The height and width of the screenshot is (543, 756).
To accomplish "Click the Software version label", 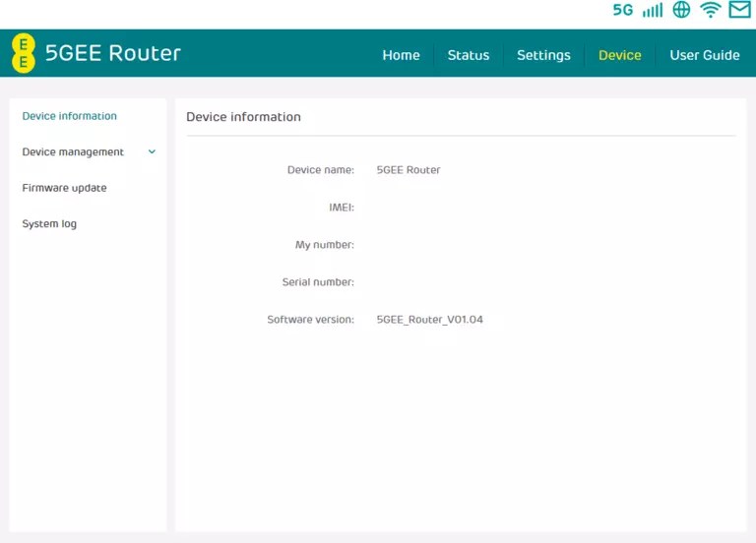I will 310,320.
